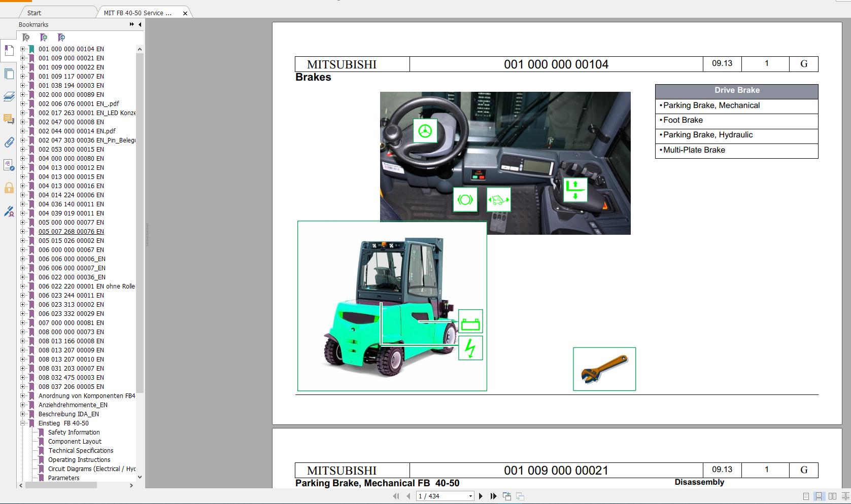Image resolution: width=851 pixels, height=504 pixels.
Task: Collapse the Bookmarks panel with left arrow
Action: tap(140, 24)
